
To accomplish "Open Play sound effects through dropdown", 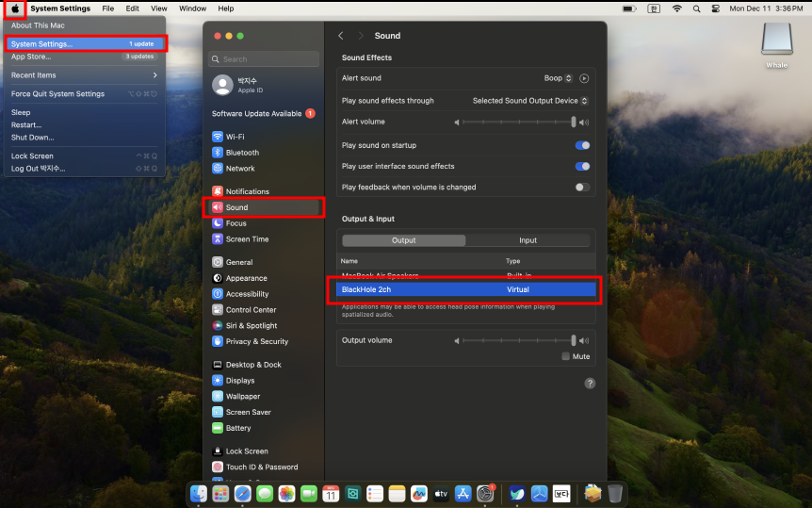I will (x=530, y=101).
